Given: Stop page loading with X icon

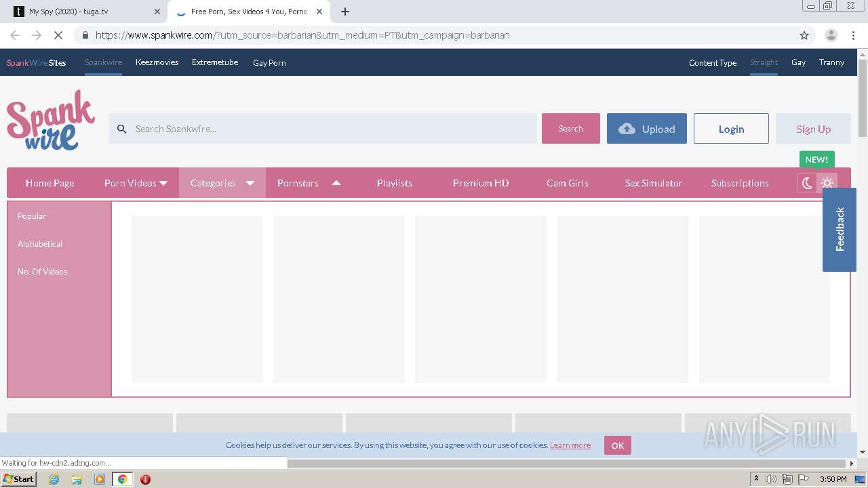Looking at the screenshot, I should tap(58, 35).
